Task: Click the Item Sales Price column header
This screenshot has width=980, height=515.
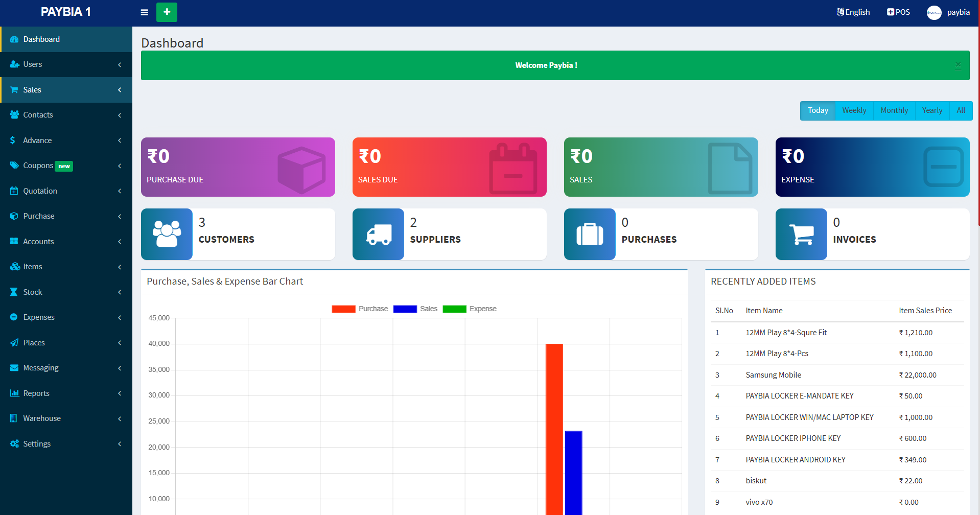Action: pyautogui.click(x=925, y=311)
